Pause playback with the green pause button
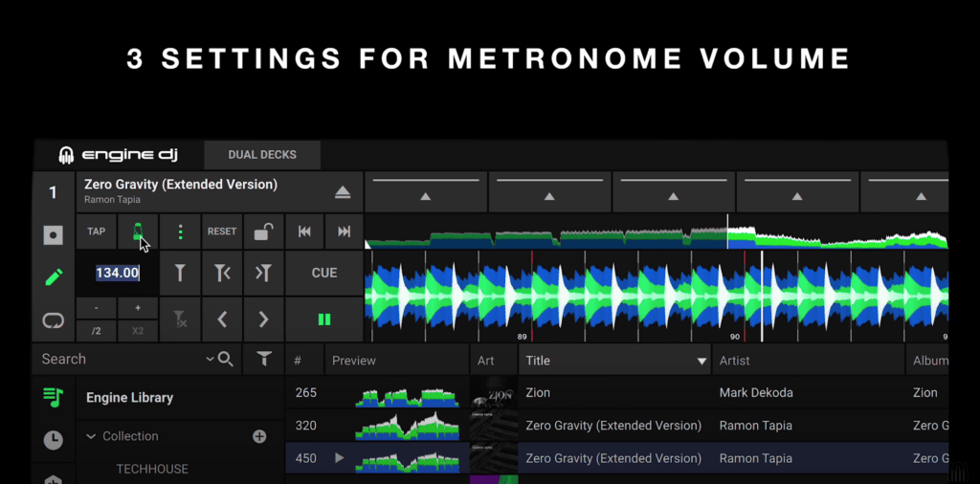Screen dimensions: 980x484 point(324,319)
